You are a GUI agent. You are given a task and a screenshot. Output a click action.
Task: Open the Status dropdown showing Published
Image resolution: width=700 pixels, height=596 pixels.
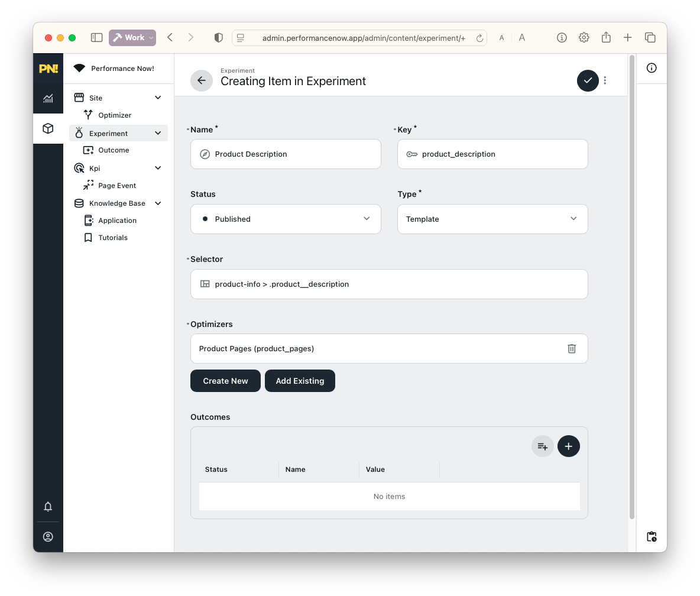coord(286,219)
